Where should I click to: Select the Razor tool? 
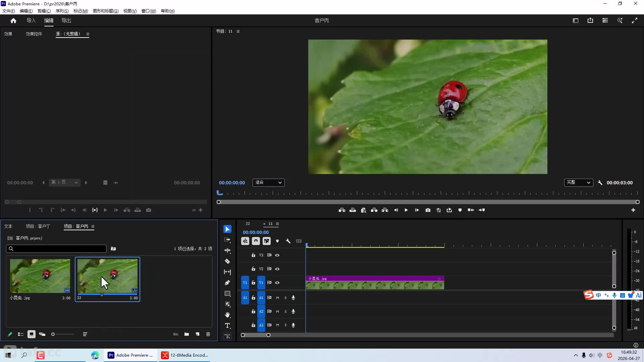point(227,261)
